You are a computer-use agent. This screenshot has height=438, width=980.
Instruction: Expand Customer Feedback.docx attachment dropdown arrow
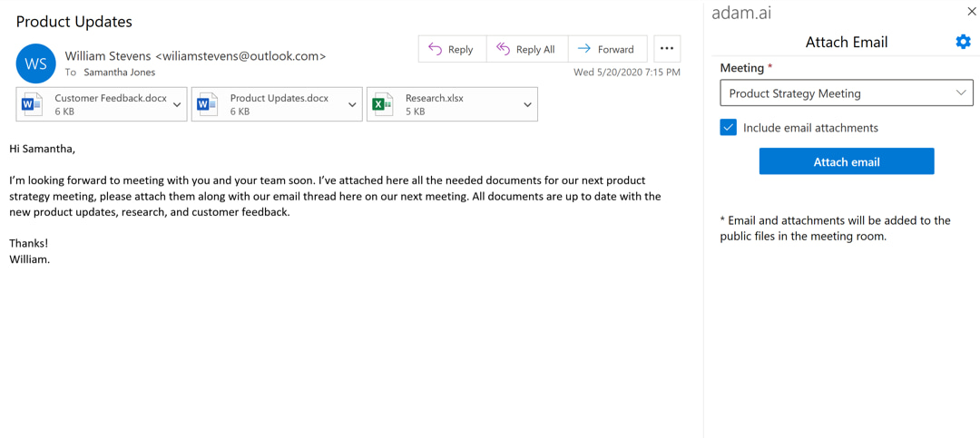(177, 104)
